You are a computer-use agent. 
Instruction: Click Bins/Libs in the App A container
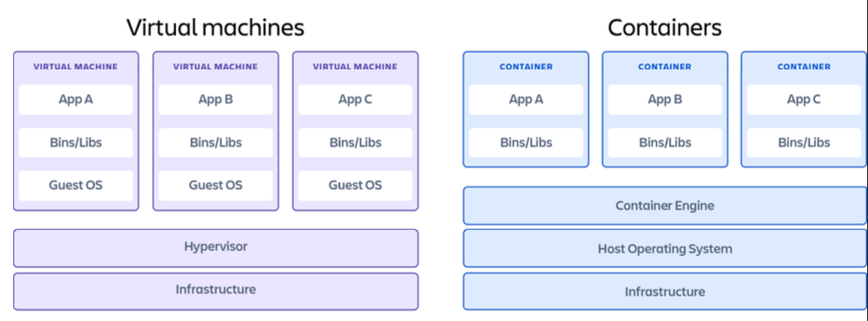[x=526, y=143]
